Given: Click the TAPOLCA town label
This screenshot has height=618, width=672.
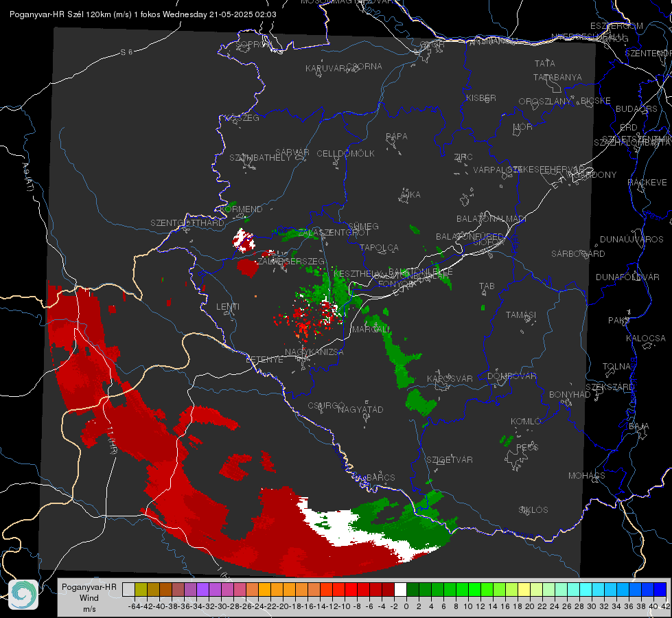Looking at the screenshot, I should [379, 247].
